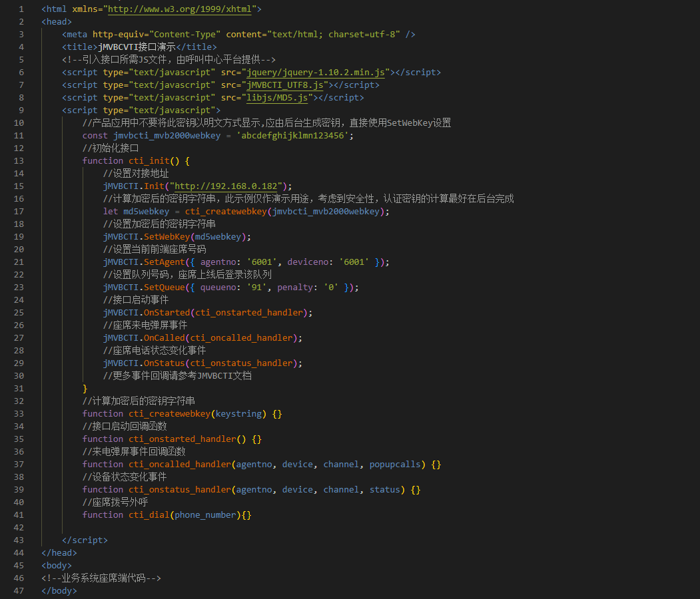Select line number 10 in the gutter
Image resolution: width=700 pixels, height=599 pixels.
19,122
